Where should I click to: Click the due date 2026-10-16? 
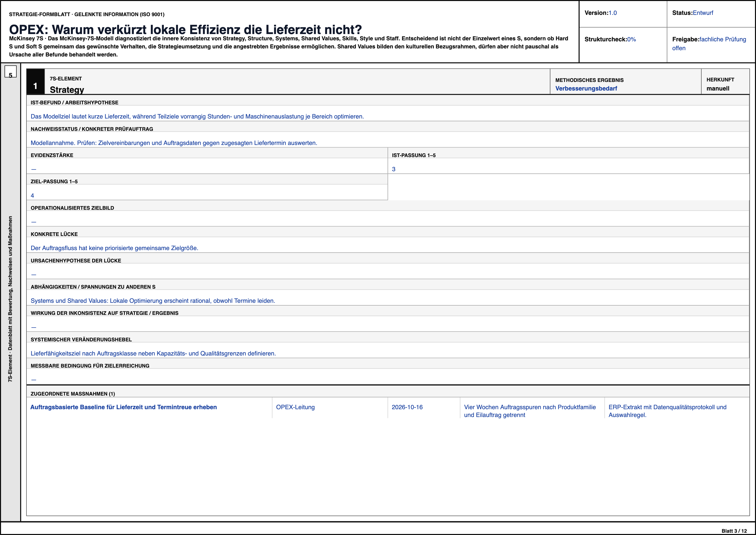(407, 407)
